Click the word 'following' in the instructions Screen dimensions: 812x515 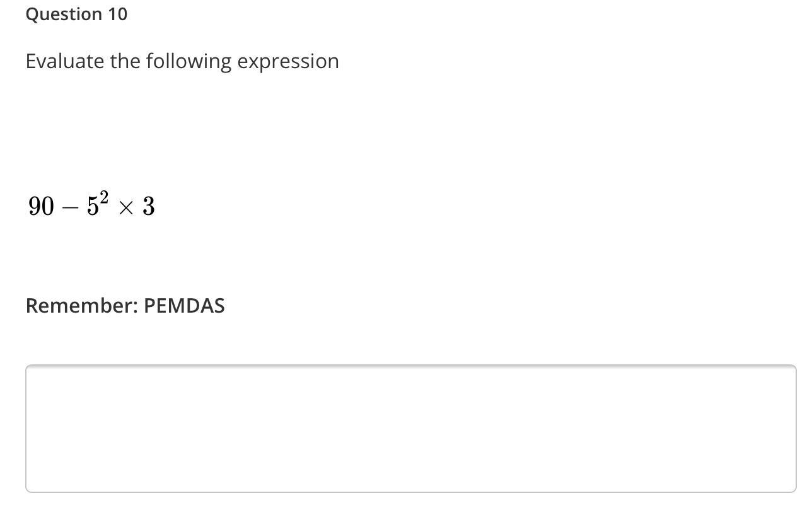(189, 62)
